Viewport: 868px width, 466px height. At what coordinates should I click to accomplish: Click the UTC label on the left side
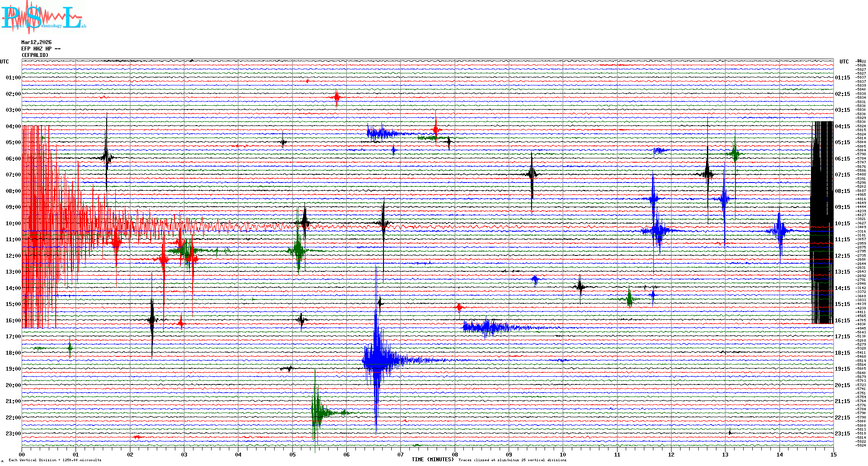pyautogui.click(x=4, y=62)
